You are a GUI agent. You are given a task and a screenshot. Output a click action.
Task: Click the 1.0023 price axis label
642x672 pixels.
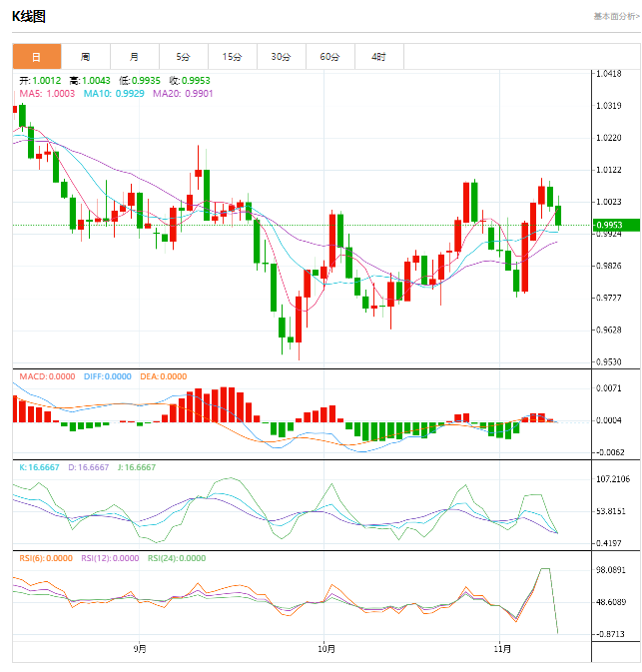[609, 202]
